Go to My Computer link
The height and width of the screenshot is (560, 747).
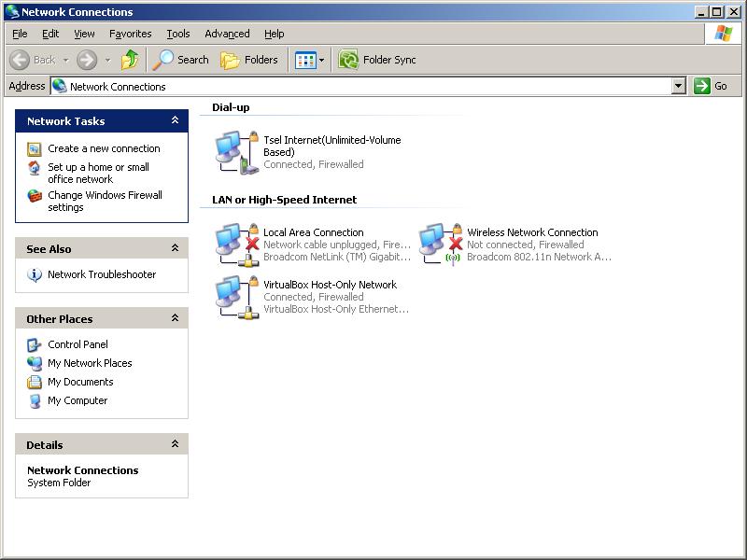coord(78,401)
